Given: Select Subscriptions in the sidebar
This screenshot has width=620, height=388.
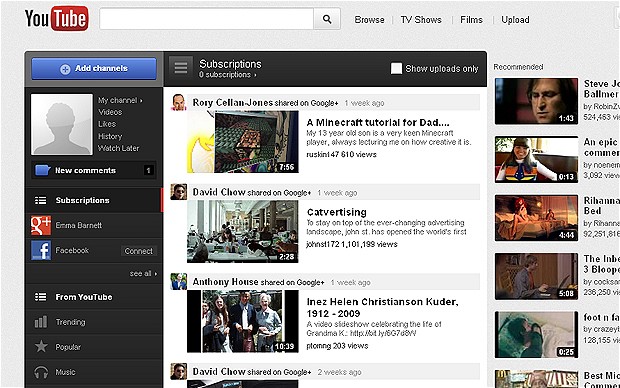Looking at the screenshot, I should tap(94, 201).
